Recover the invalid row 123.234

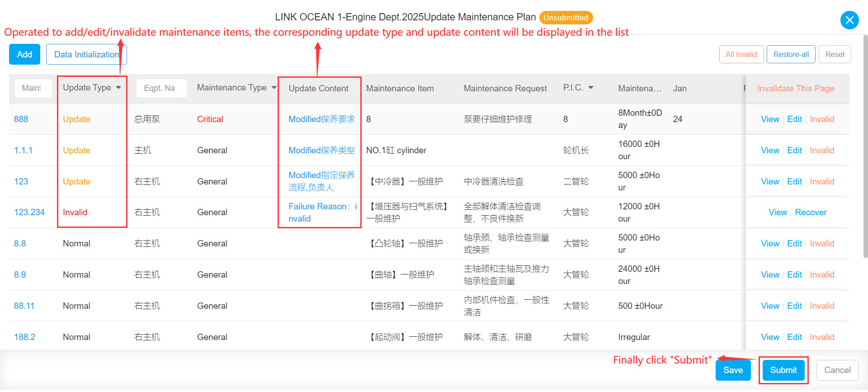click(x=811, y=213)
